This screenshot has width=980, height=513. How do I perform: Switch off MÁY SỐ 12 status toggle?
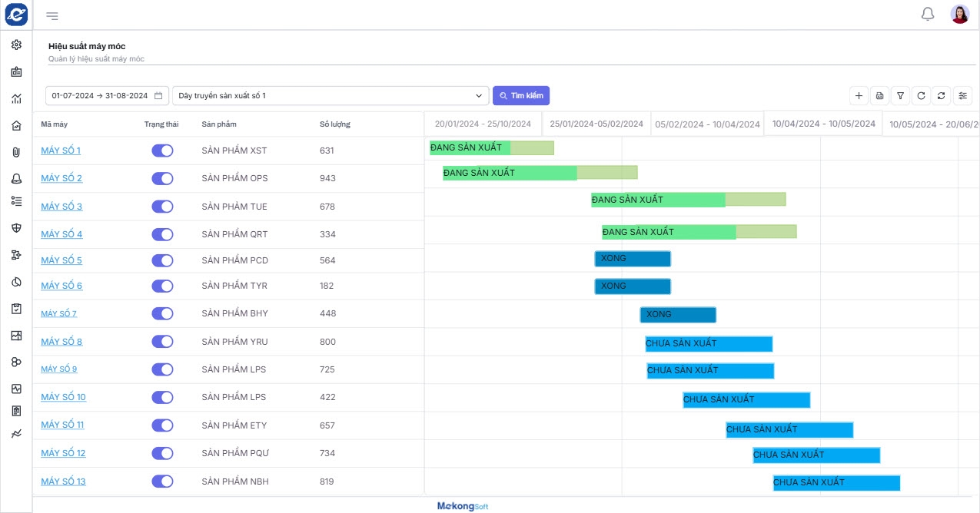coord(162,453)
